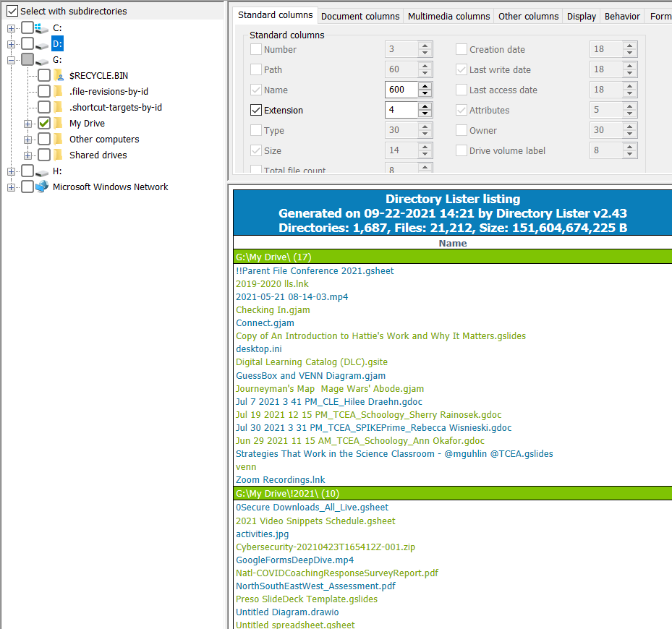Open Digital Learning Catalog (DLC).gsite link
This screenshot has width=672, height=629.
pyautogui.click(x=312, y=362)
